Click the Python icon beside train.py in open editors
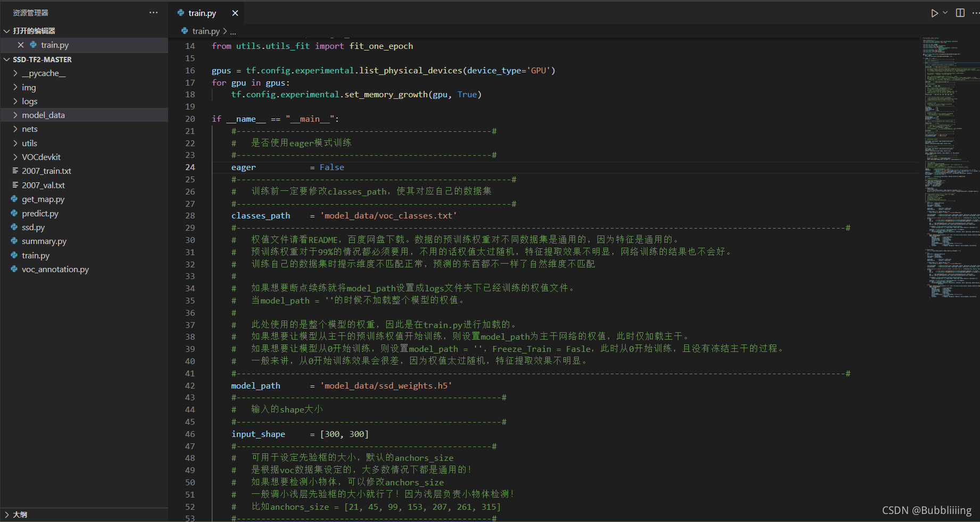Viewport: 980px width, 522px height. [34, 45]
